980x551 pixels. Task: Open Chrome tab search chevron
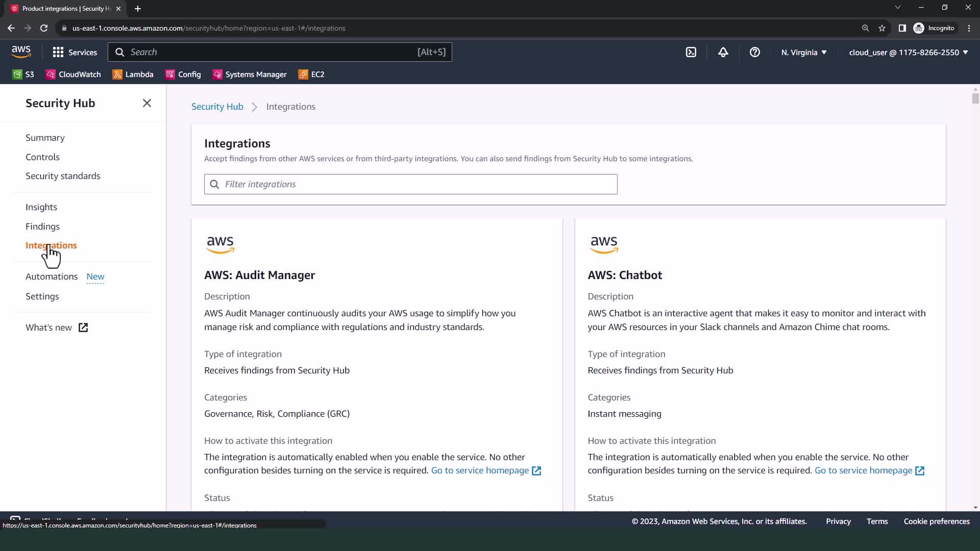[x=897, y=7]
